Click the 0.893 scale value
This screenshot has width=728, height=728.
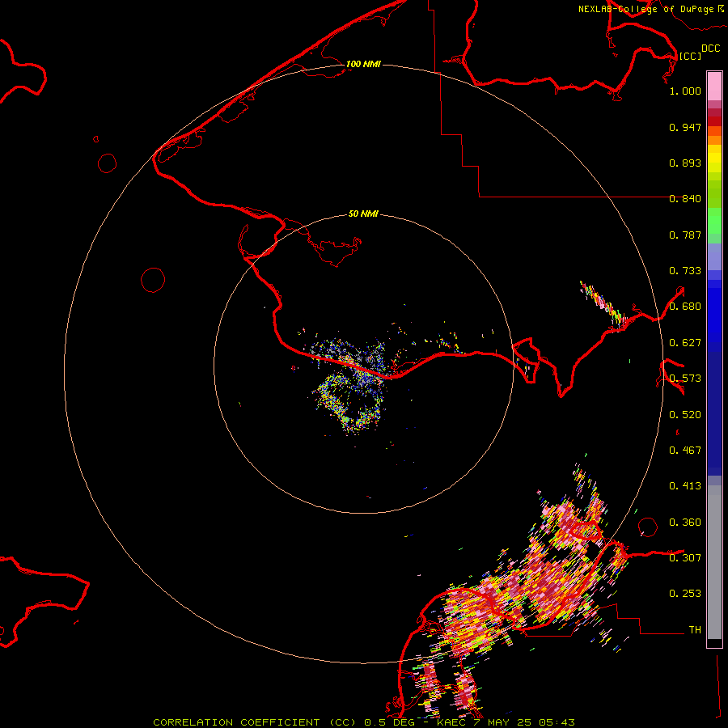[685, 163]
